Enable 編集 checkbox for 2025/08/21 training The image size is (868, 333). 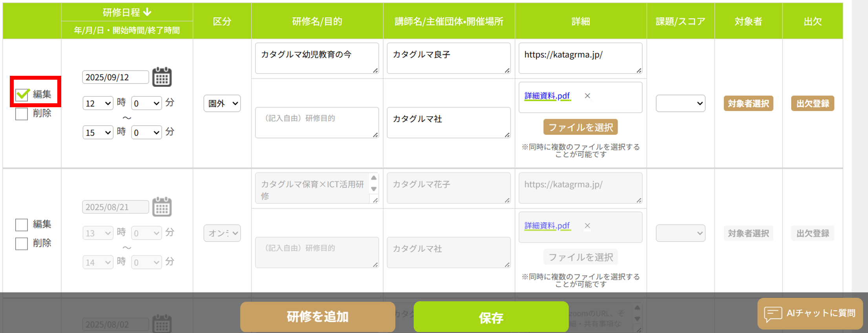coord(22,225)
